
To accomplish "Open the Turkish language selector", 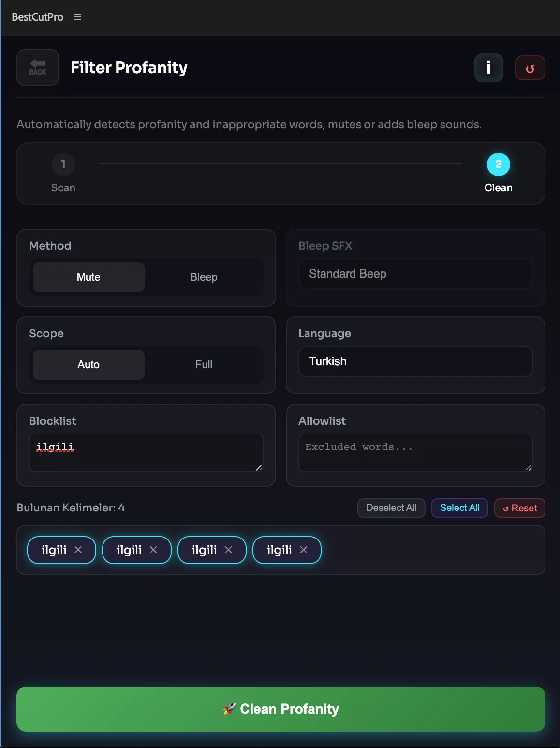I will (414, 361).
